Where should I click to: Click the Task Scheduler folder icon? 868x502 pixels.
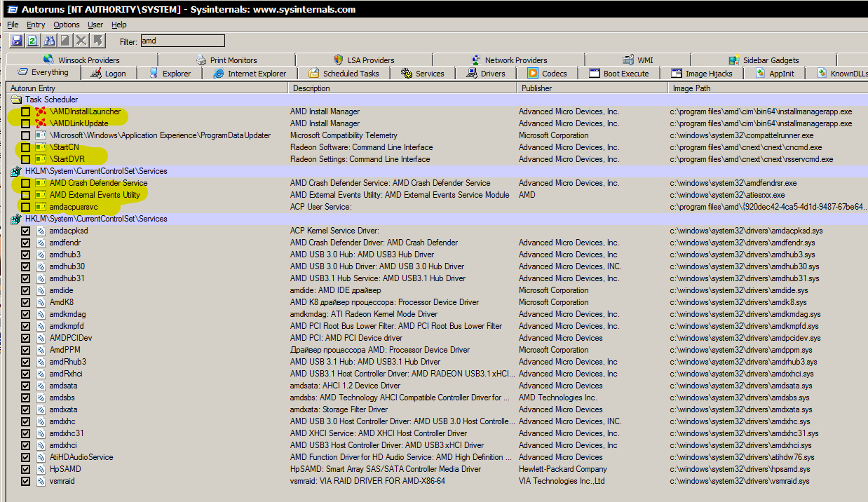click(16, 100)
